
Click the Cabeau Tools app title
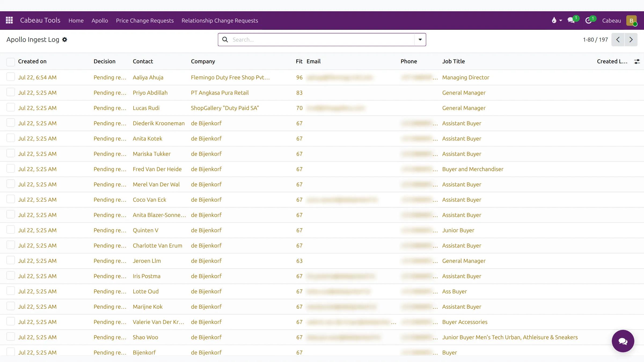point(40,20)
